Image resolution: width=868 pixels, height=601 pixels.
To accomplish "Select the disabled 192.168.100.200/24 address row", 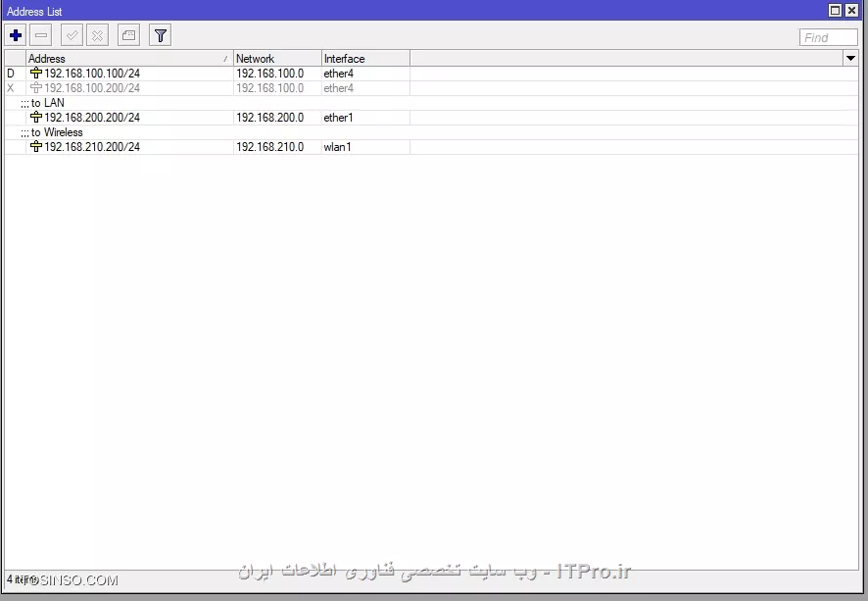I will [431, 88].
